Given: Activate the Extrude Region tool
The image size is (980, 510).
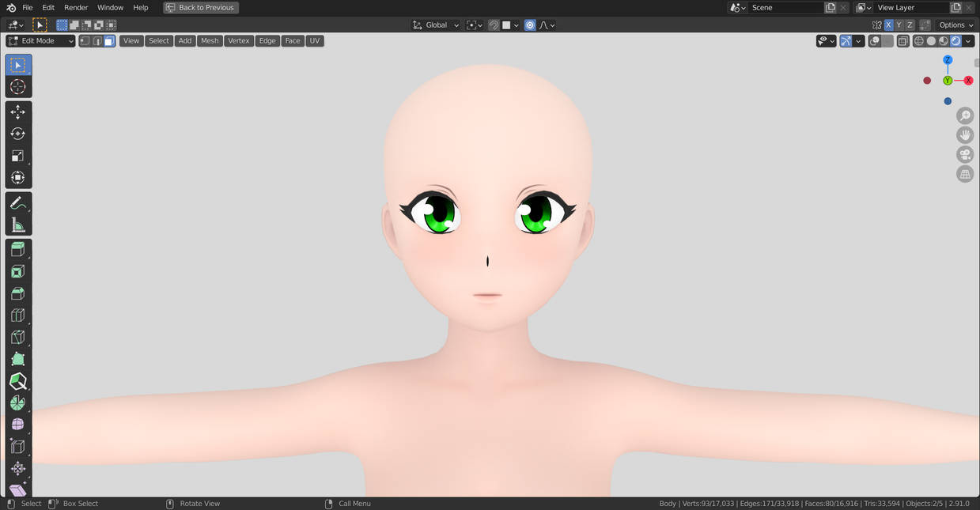Looking at the screenshot, I should (18, 250).
